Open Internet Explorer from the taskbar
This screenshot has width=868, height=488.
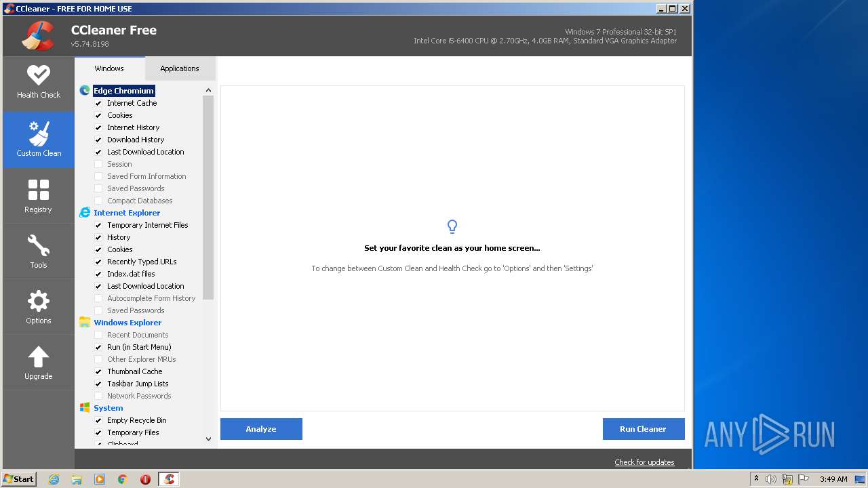pyautogui.click(x=54, y=479)
